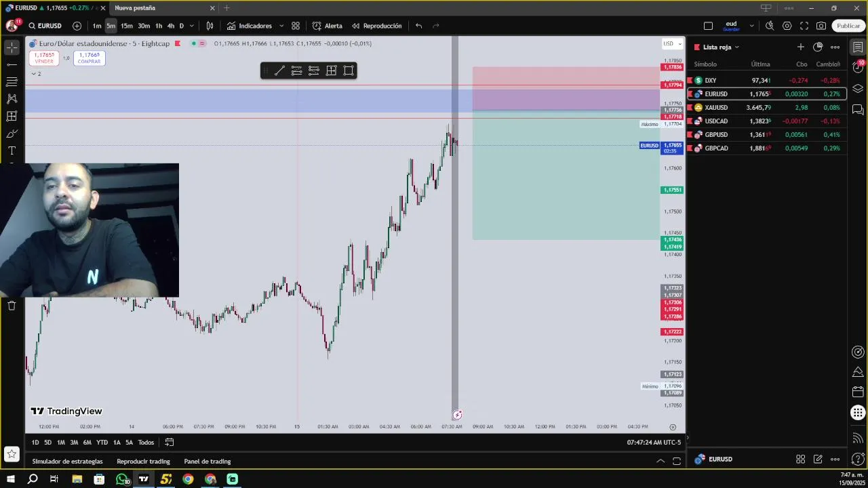
Task: Open Chrome from the Windows taskbar
Action: [x=188, y=479]
